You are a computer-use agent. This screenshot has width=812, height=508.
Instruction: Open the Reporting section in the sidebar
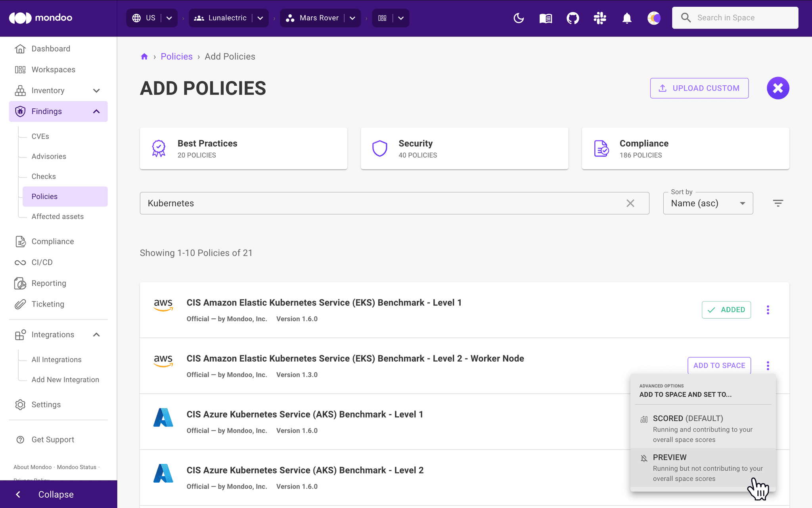point(48,283)
